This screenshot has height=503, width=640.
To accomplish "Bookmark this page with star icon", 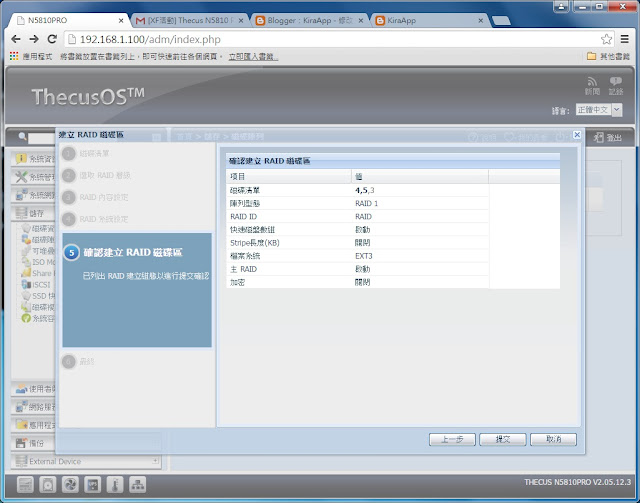I will point(606,39).
